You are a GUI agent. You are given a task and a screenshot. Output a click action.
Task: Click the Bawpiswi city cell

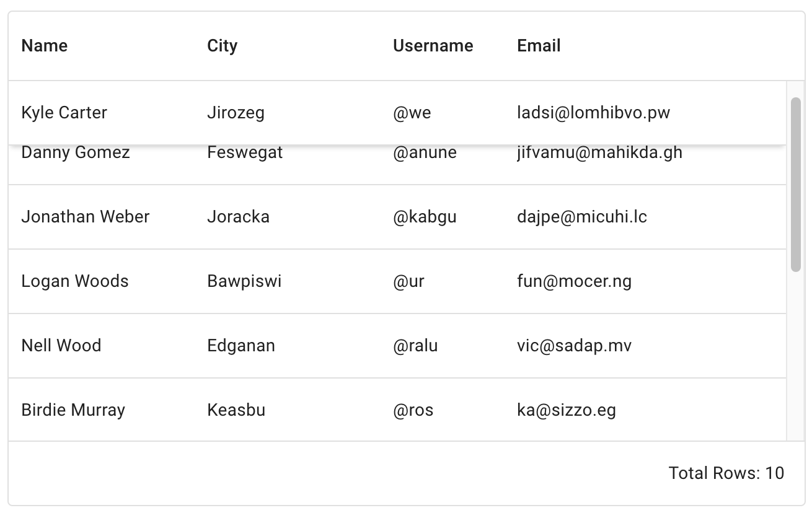pos(244,281)
